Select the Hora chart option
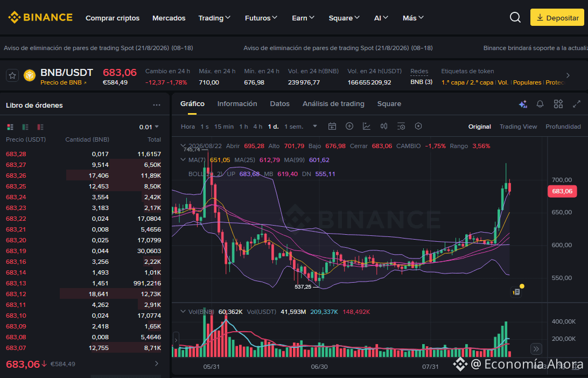This screenshot has height=378, width=588. pos(188,127)
